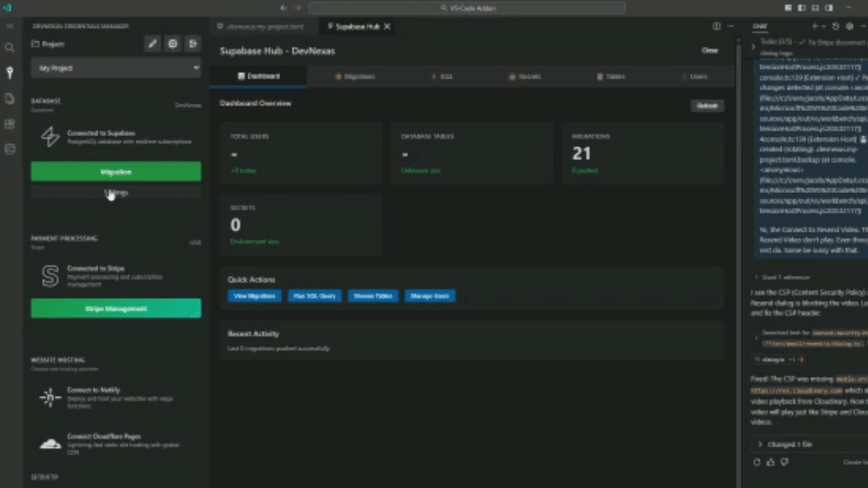Open new chat dropdown arrow
The height and width of the screenshot is (488, 868).
pos(824,26)
